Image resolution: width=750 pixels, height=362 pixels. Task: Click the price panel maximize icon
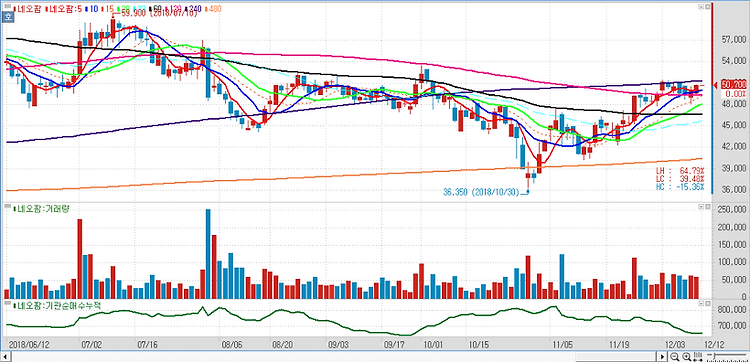click(701, 7)
